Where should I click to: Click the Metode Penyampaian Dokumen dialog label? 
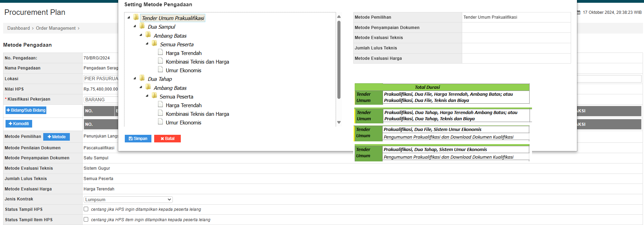coord(387,28)
